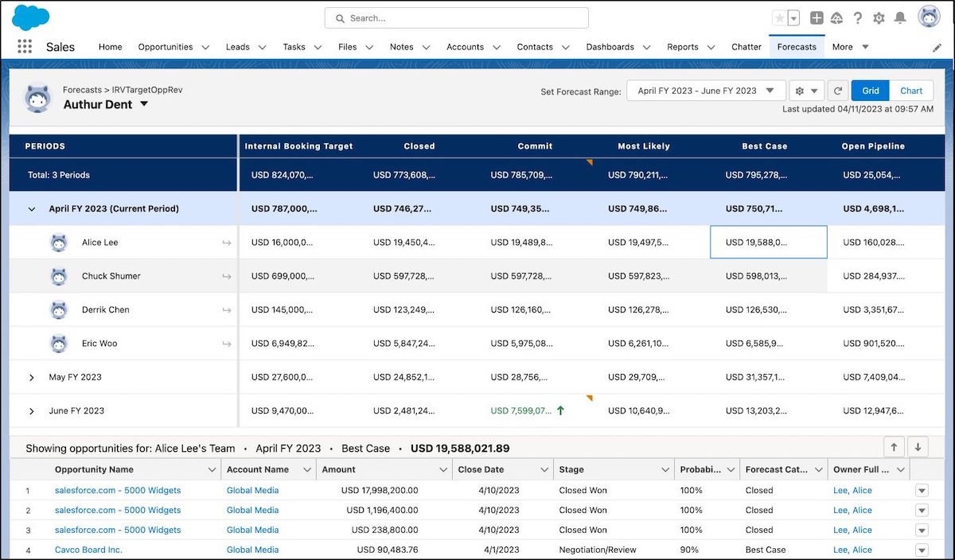The width and height of the screenshot is (955, 560).
Task: Open the Dashboards tab
Action: coord(610,47)
